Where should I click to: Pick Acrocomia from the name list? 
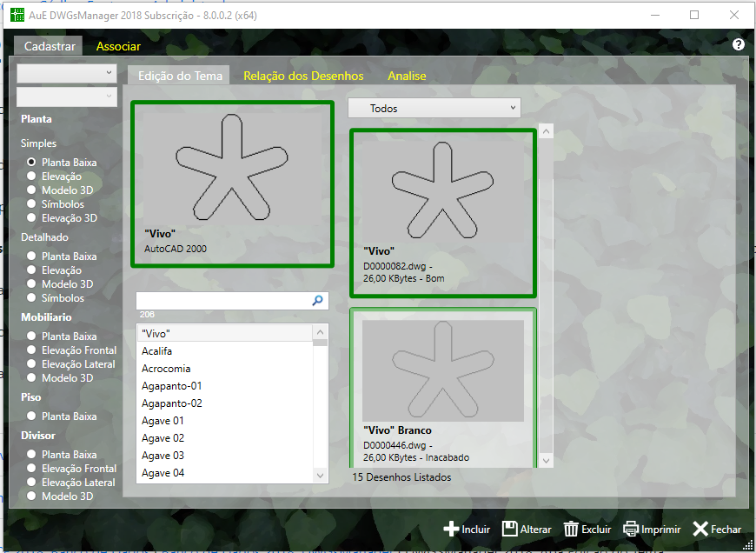pyautogui.click(x=166, y=369)
